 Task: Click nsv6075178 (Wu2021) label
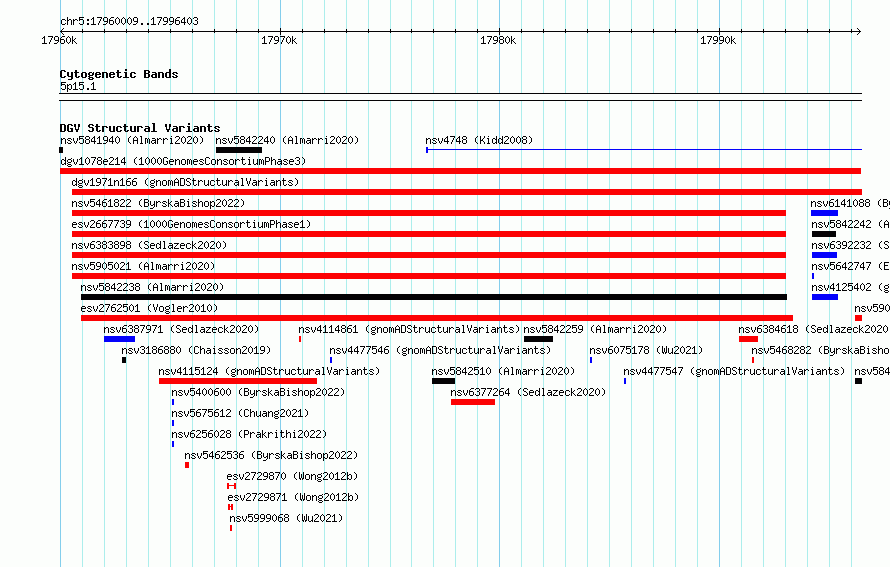click(x=646, y=350)
